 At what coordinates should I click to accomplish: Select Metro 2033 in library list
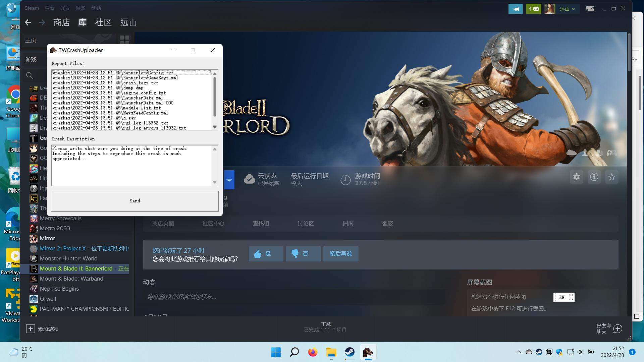(x=55, y=229)
